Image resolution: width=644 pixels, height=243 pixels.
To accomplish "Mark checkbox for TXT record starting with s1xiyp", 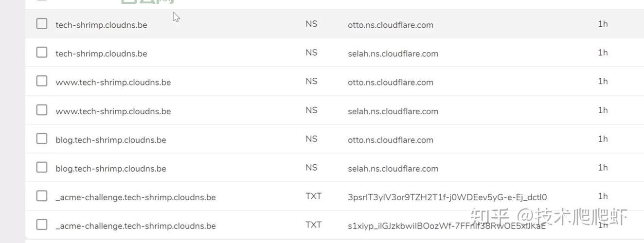I will (x=42, y=225).
